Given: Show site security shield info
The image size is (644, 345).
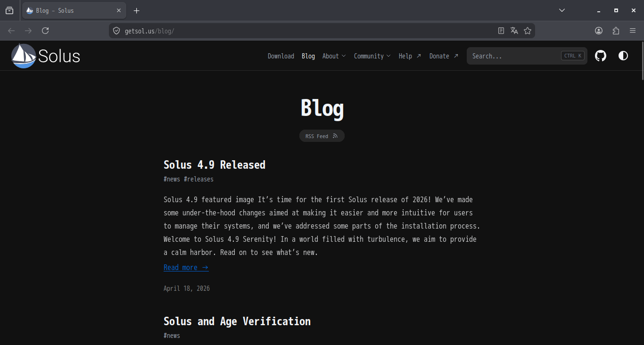Looking at the screenshot, I should [x=116, y=31].
